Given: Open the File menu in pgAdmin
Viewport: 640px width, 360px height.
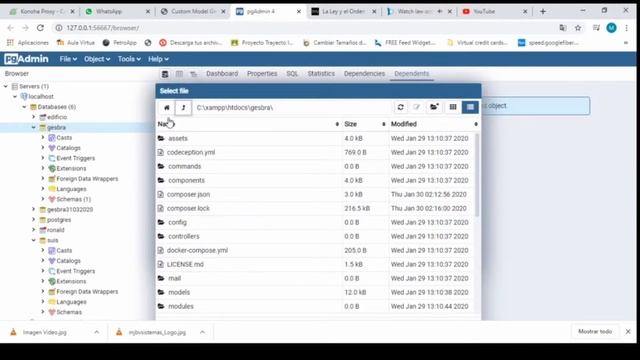Looking at the screenshot, I should pos(68,59).
